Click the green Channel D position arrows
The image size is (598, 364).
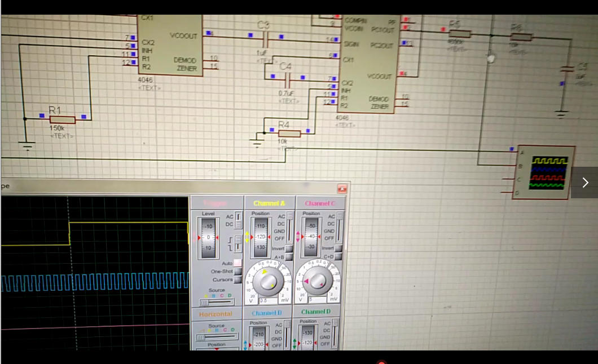pos(294,343)
